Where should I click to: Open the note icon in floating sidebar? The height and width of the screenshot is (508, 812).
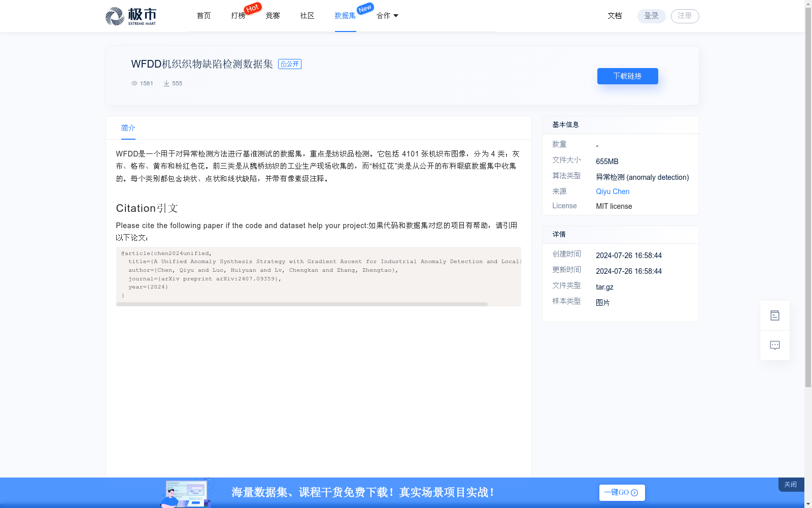[x=775, y=315]
